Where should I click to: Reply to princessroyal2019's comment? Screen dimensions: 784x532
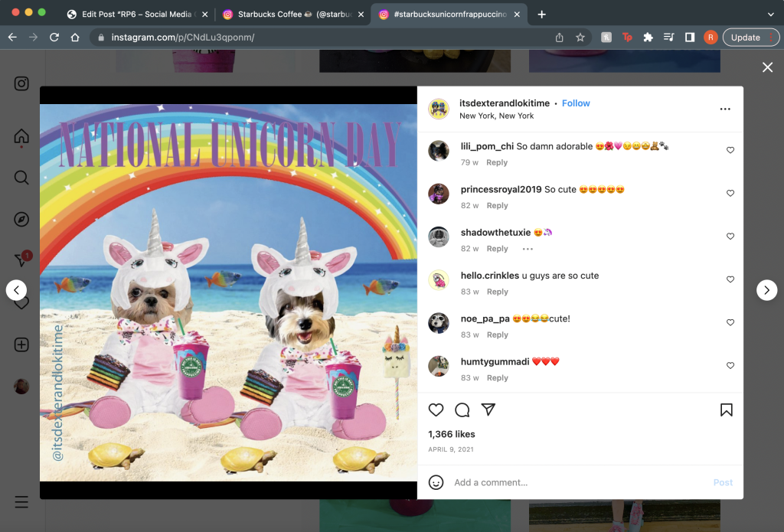(497, 205)
